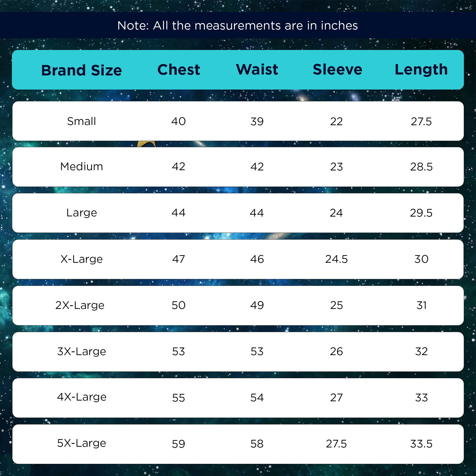This screenshot has width=476, height=476.
Task: Select the X-Large size row label
Action: point(81,259)
